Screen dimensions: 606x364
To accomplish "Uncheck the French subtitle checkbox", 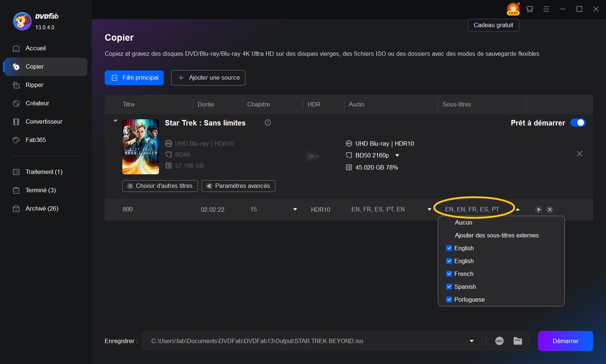I will pyautogui.click(x=449, y=274).
